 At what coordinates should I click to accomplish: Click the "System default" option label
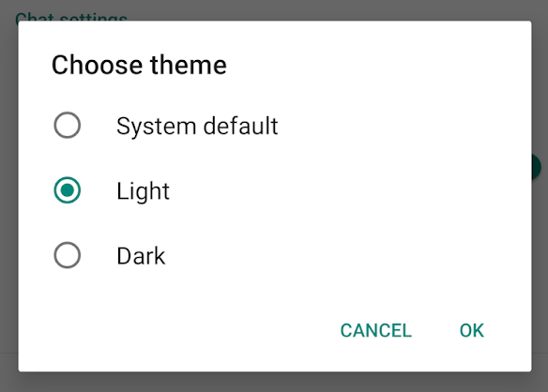pos(197,126)
